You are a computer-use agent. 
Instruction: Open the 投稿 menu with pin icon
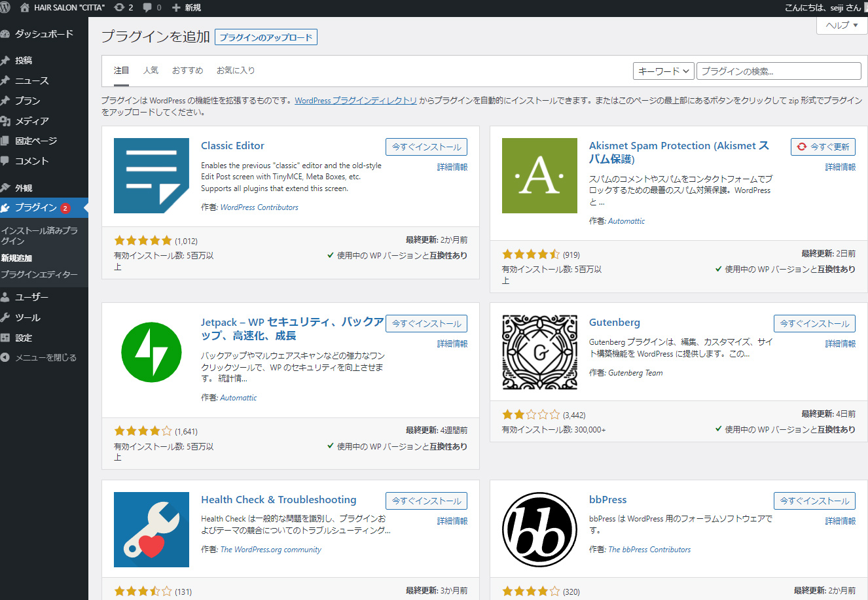(x=44, y=60)
